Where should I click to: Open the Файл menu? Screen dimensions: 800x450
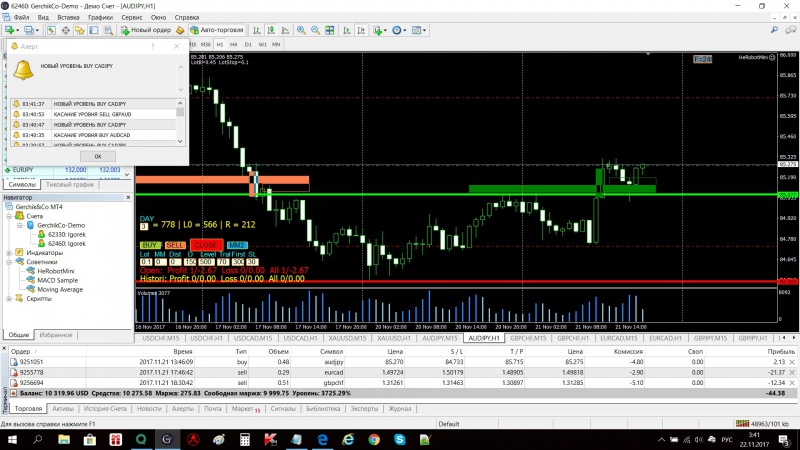(21, 17)
